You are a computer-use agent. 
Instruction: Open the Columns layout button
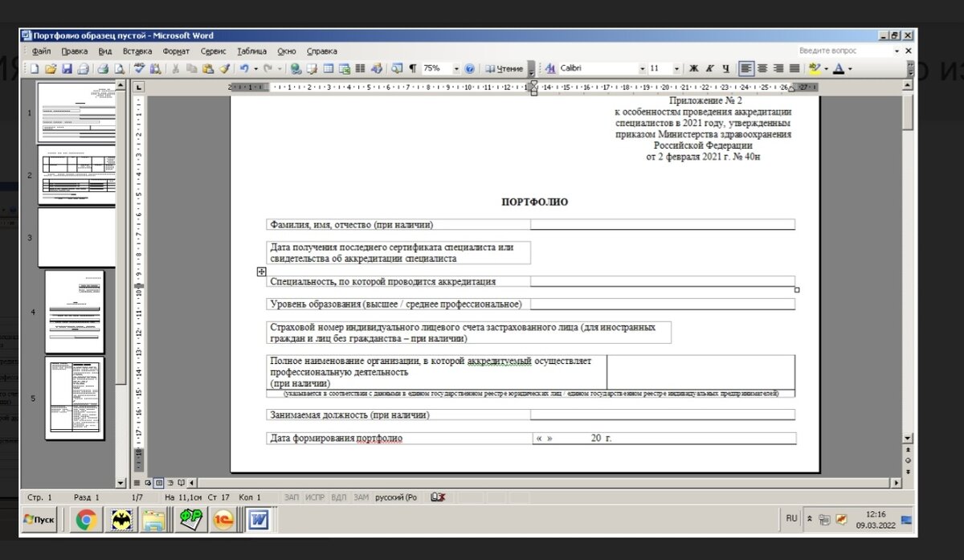[360, 69]
